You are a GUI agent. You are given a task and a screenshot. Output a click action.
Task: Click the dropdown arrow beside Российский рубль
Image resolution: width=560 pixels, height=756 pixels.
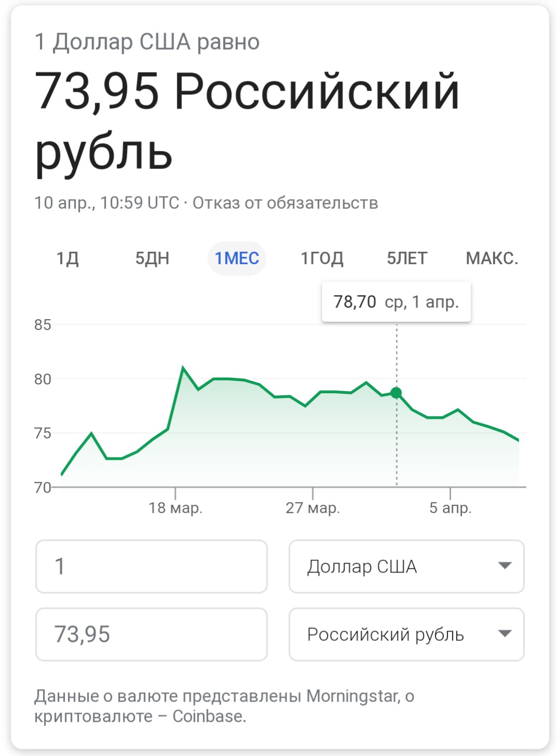pyautogui.click(x=505, y=633)
